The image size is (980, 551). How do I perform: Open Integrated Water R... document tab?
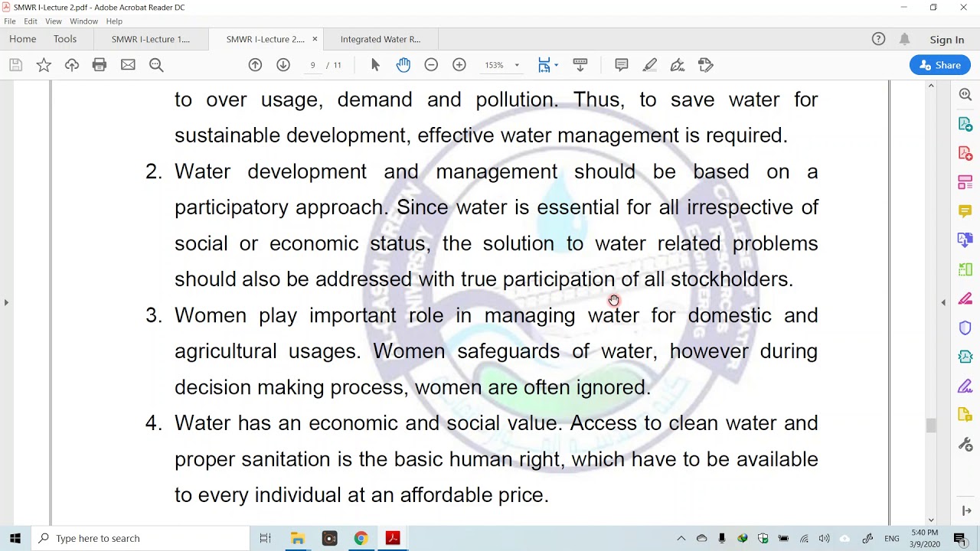381,39
